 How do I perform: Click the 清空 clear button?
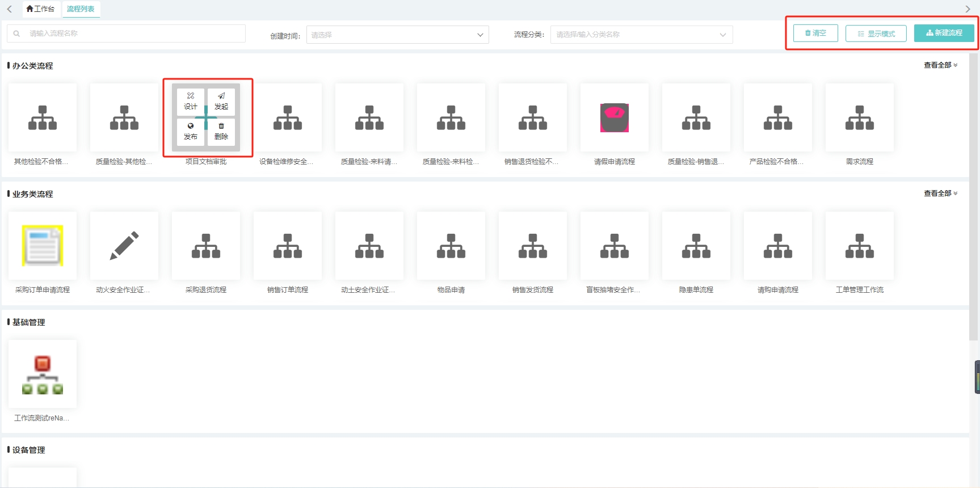815,33
